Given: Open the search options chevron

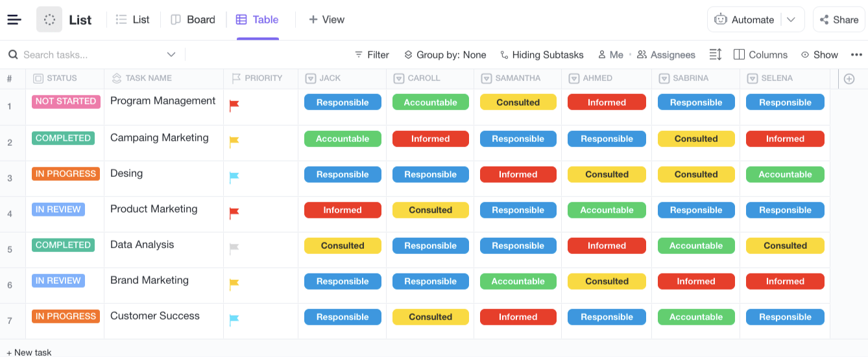Looking at the screenshot, I should 171,55.
